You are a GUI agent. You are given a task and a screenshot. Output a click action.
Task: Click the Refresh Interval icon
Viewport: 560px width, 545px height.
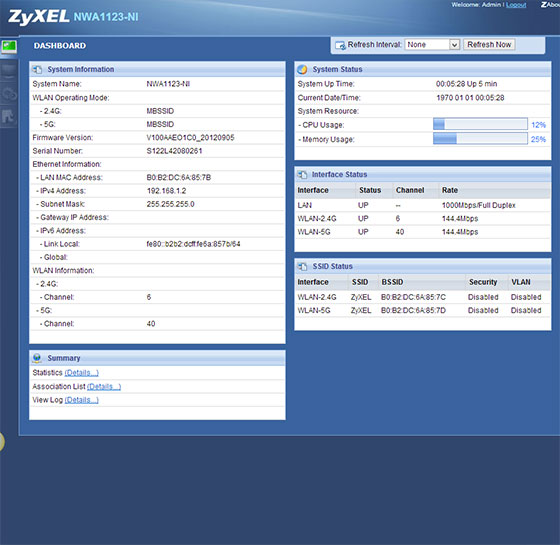click(x=340, y=45)
